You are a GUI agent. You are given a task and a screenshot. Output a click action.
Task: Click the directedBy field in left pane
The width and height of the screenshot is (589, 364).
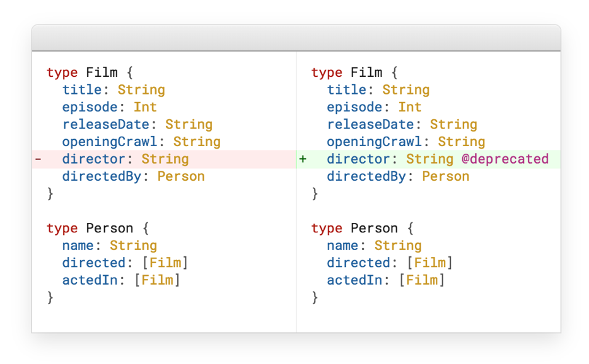102,176
